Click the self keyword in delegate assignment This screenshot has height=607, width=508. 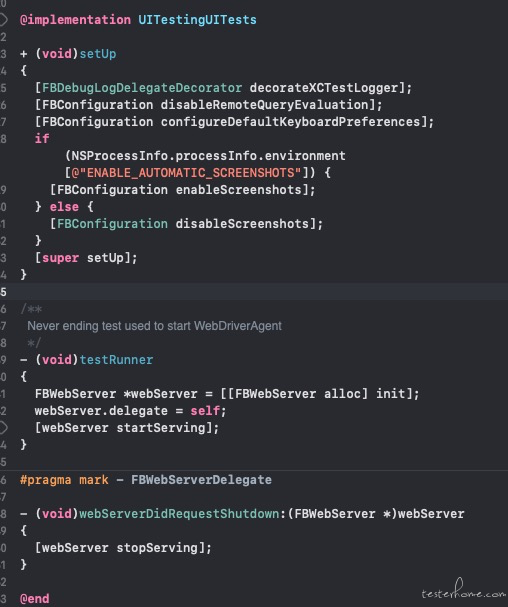205,411
